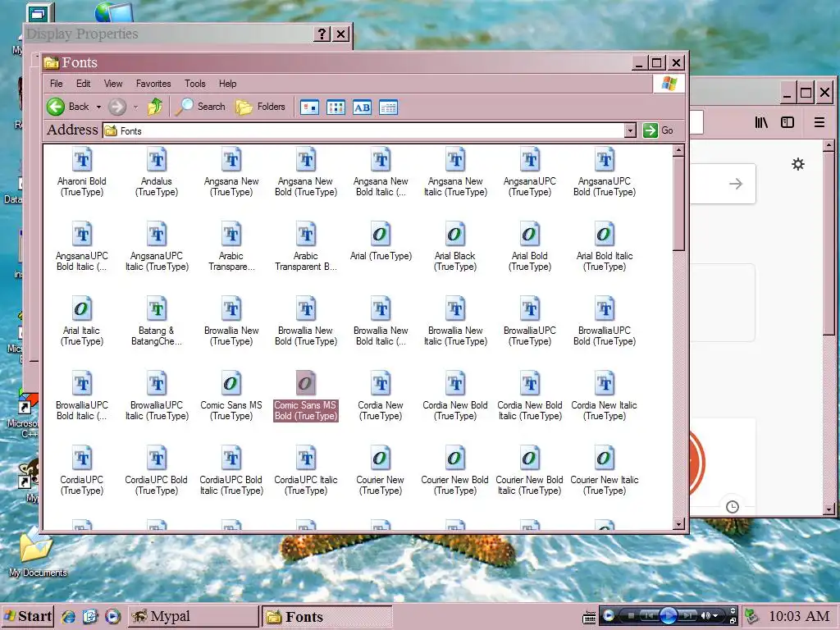
Task: Open the Help menu
Action: pos(228,84)
